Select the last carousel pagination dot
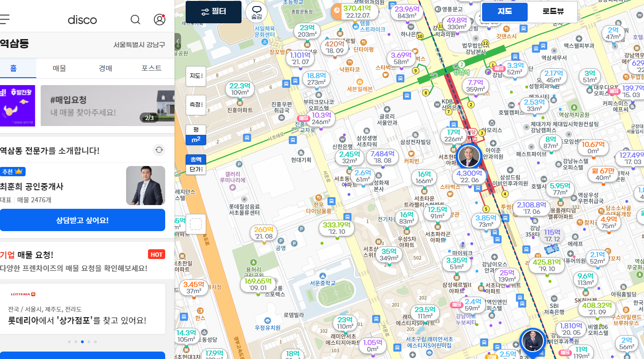 pos(95,342)
